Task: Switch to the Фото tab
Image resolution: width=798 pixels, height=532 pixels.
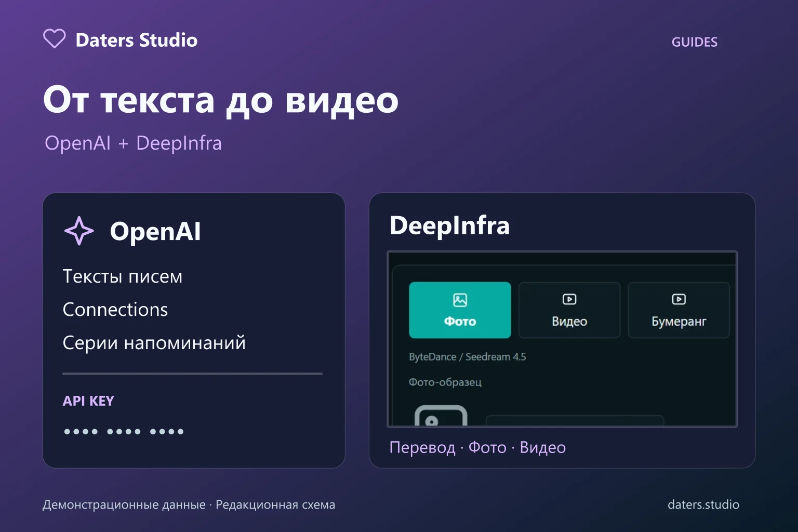Action: [460, 310]
